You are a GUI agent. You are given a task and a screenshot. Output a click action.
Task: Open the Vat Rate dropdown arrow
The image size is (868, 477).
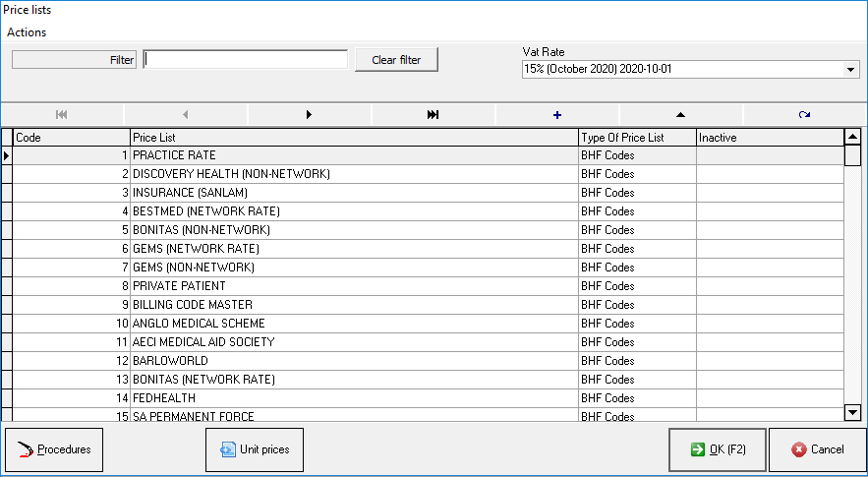click(x=851, y=70)
